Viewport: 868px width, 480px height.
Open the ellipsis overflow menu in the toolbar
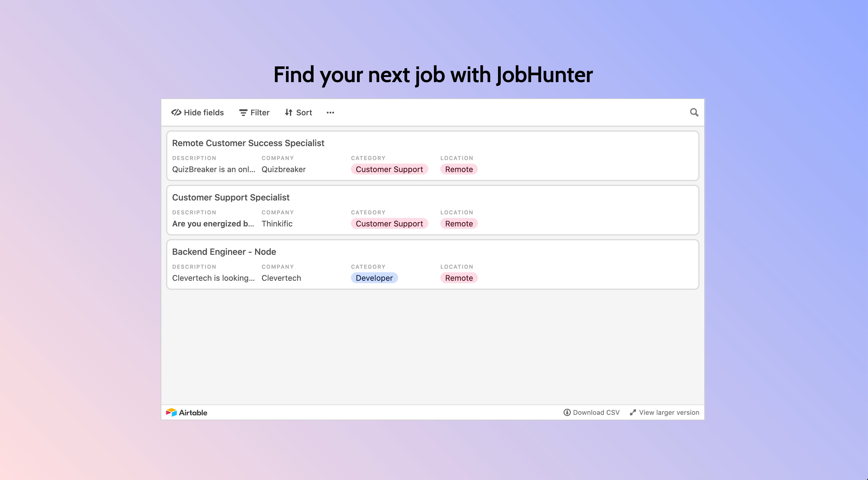[330, 113]
